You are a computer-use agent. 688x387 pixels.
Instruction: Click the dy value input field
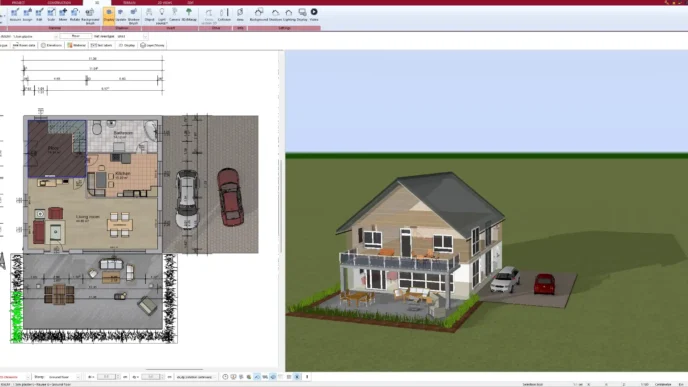pos(150,377)
